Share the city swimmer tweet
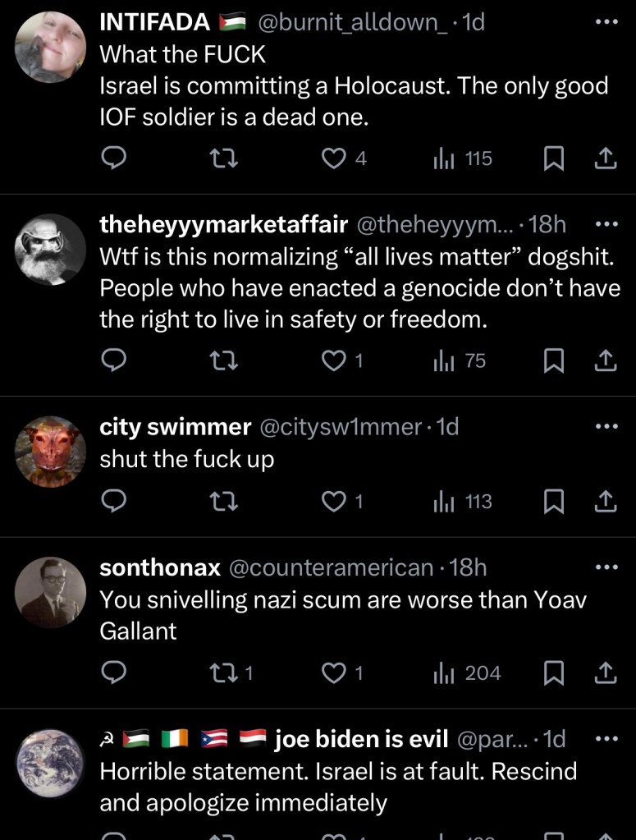 (605, 501)
